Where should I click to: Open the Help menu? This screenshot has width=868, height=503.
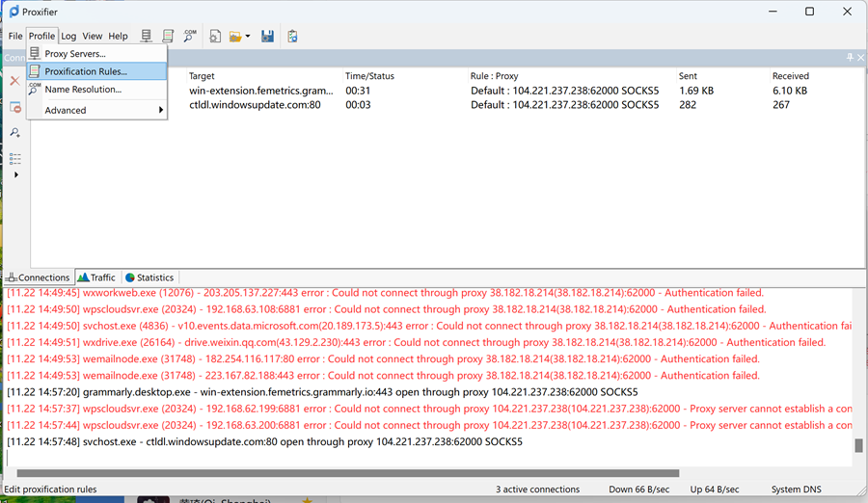click(118, 36)
